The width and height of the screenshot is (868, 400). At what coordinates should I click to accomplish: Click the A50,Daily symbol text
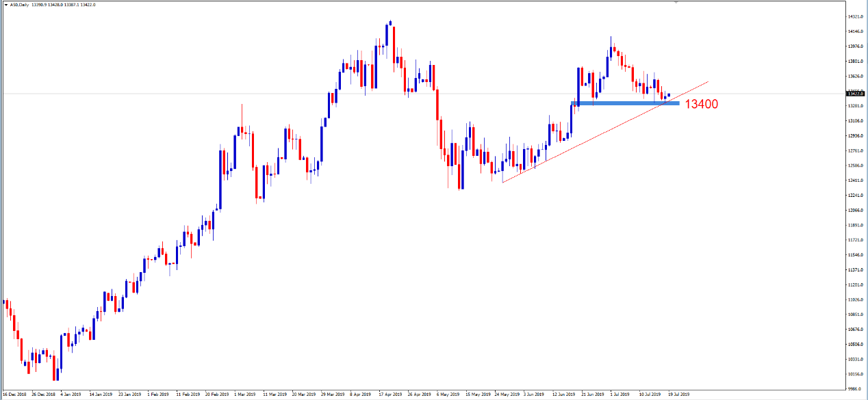tap(19, 4)
